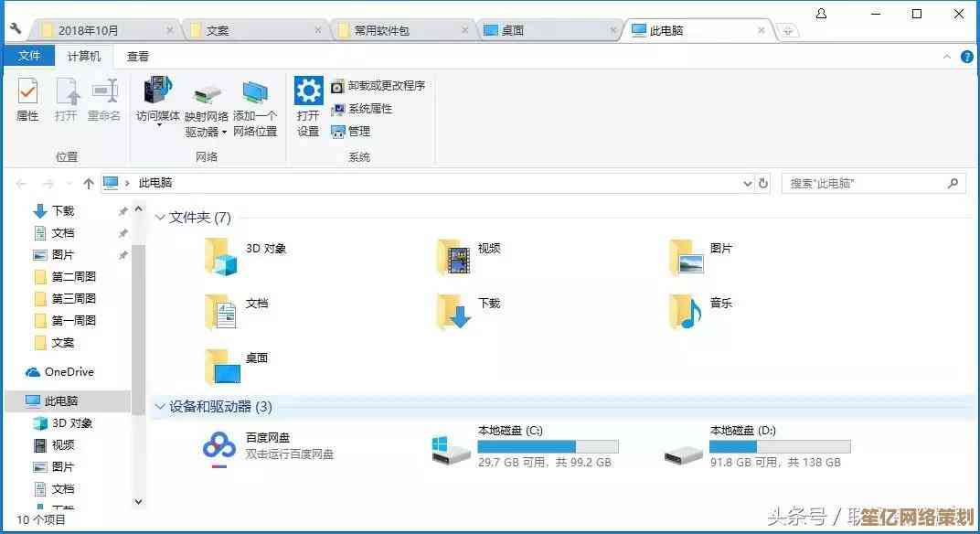The width and height of the screenshot is (980, 534).
Task: Open the File (文件) menu tab
Action: tap(29, 57)
